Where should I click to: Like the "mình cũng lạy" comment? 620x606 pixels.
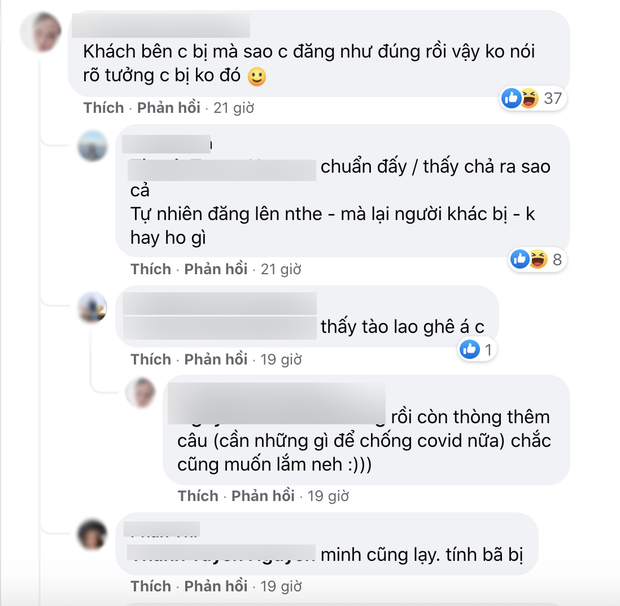(x=151, y=585)
